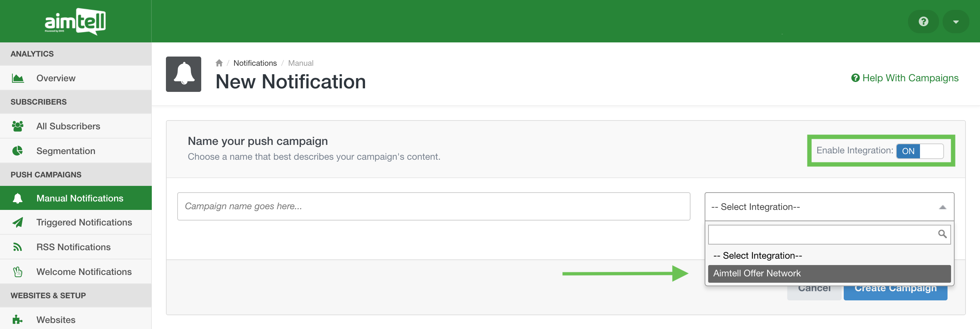This screenshot has width=980, height=329.
Task: Go to Welcome Notifications menu item
Action: 84,272
